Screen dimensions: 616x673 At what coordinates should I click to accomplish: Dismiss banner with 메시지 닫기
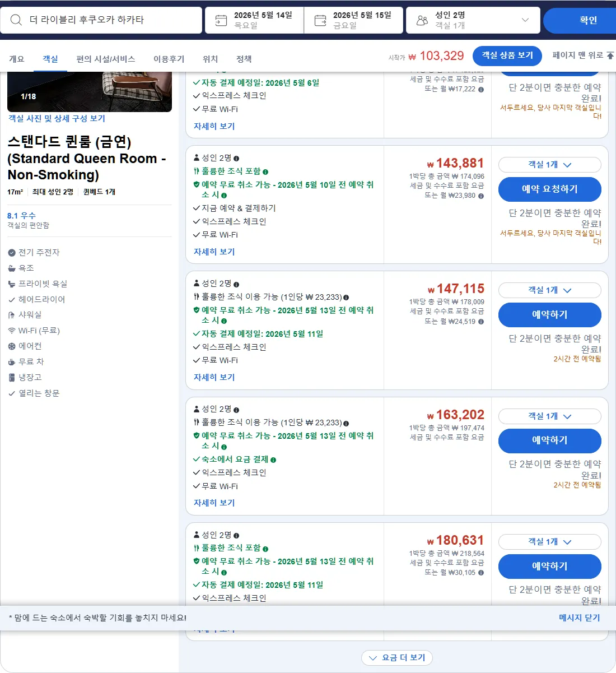[x=579, y=618]
